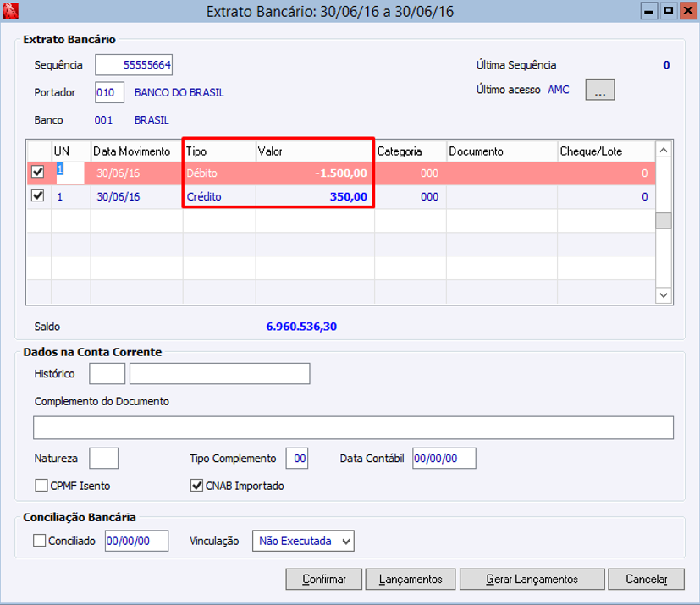The image size is (700, 605).
Task: Click the Valor column header
Action: [x=315, y=151]
